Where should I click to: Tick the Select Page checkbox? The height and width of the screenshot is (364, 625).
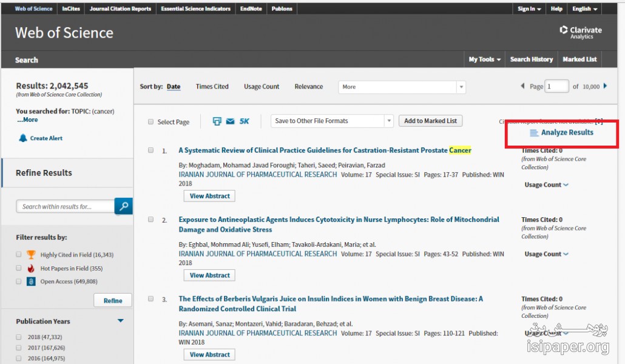[150, 121]
